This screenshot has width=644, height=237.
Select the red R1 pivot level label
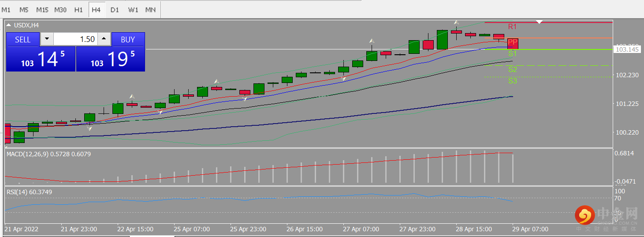[x=512, y=27]
